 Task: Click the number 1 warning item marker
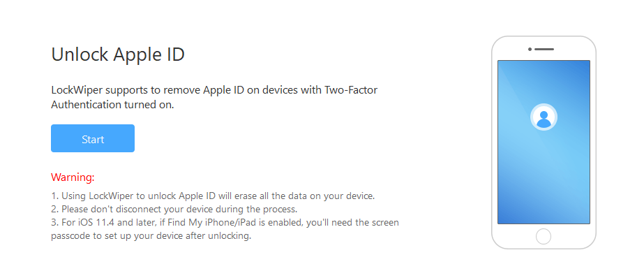click(54, 196)
